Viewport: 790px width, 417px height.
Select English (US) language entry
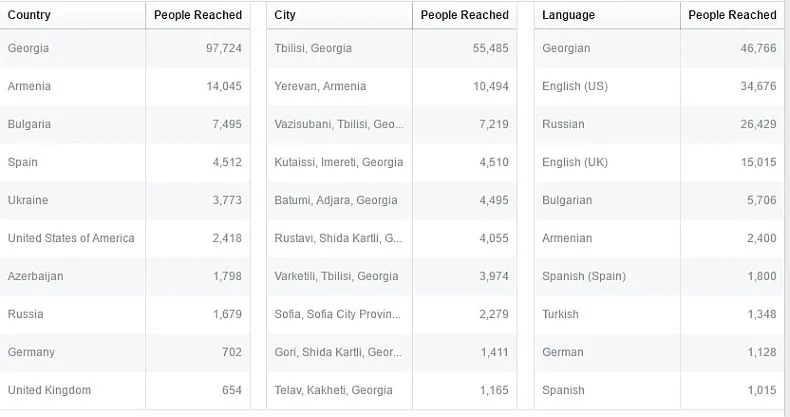pos(575,86)
